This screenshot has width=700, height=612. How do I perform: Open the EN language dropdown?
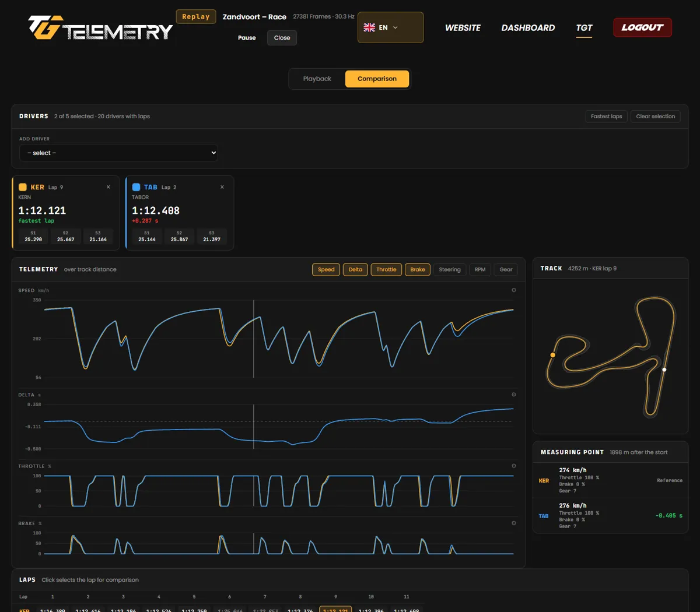390,27
